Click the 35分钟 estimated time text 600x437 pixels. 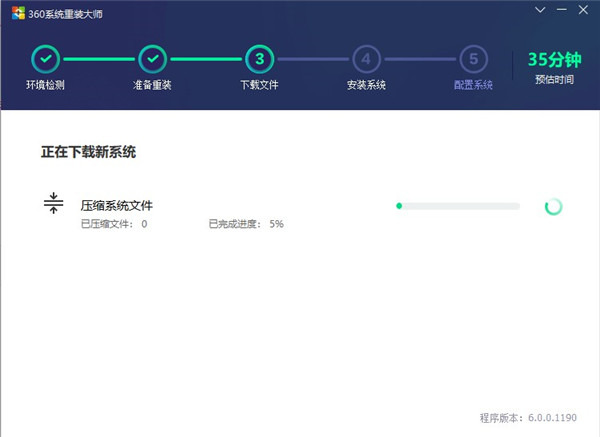pos(555,59)
